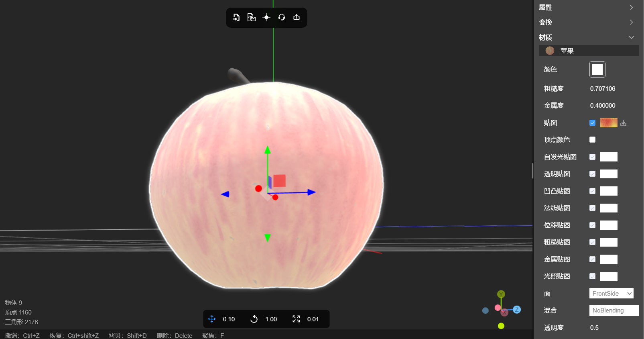This screenshot has height=339, width=644.
Task: Click the empty 金属贴图 texture slot
Action: pos(609,259)
